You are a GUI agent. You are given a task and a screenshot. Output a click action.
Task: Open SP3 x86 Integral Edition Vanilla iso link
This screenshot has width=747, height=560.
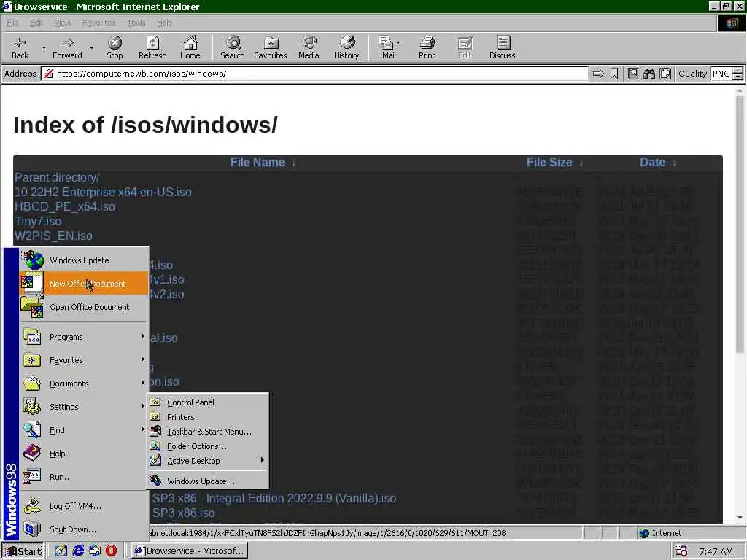click(x=274, y=499)
